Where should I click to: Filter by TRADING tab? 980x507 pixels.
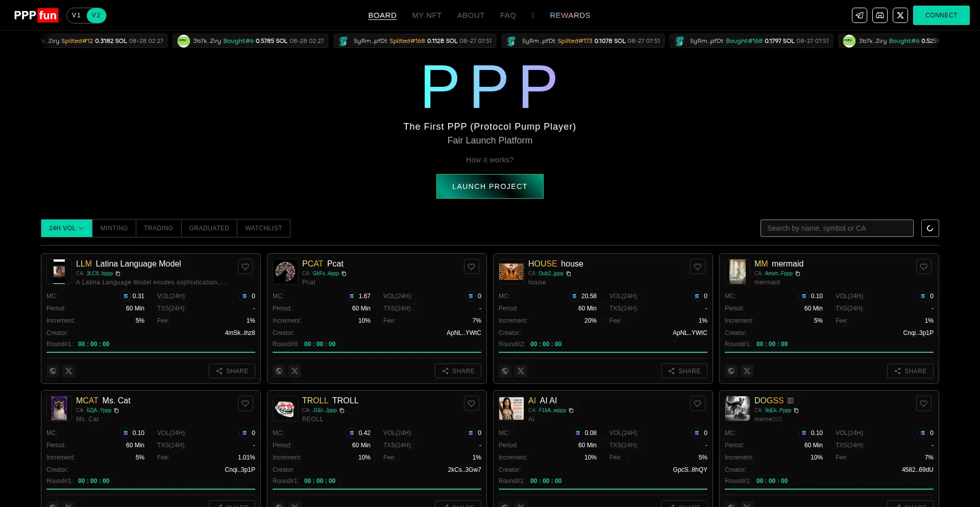coord(158,228)
